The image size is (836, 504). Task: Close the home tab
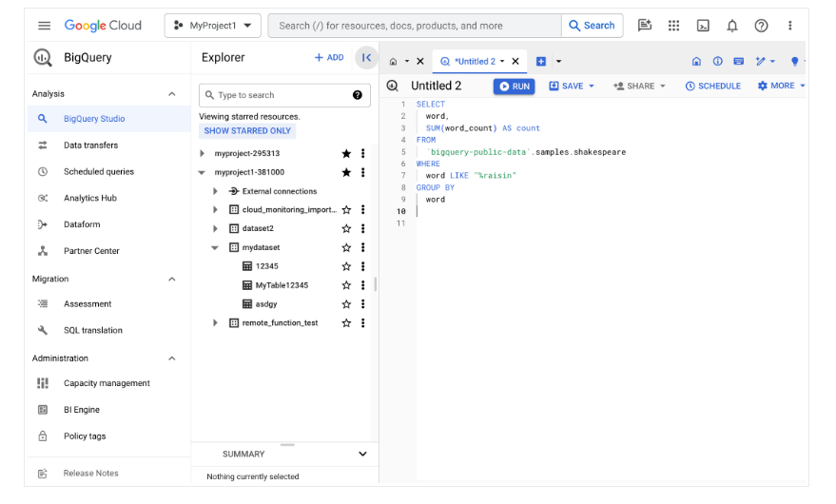pos(420,61)
